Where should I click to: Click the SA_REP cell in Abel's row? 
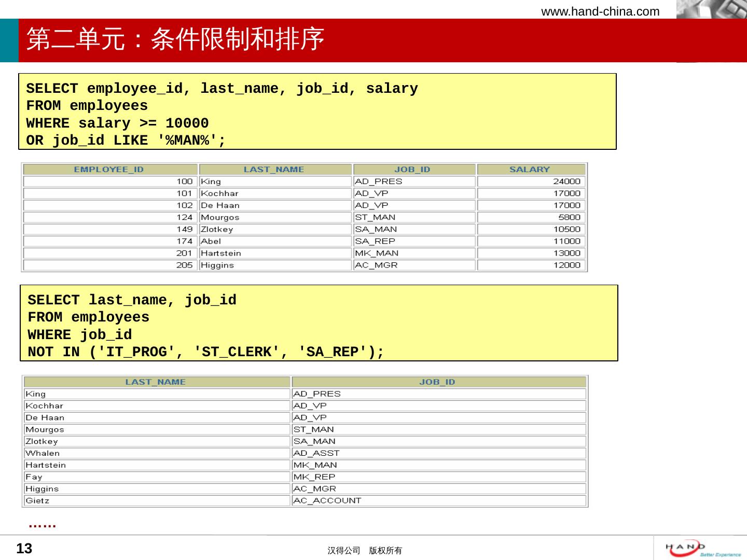pos(414,241)
